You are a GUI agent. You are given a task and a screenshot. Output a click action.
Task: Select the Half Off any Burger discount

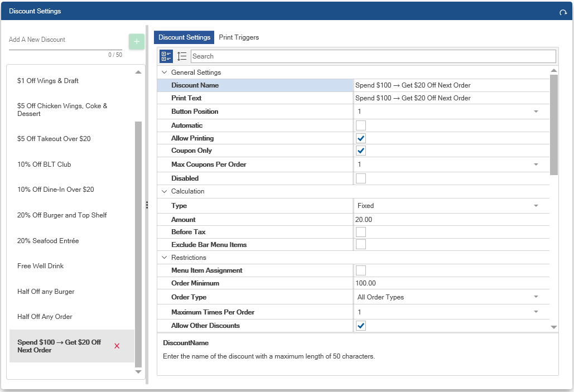point(46,292)
